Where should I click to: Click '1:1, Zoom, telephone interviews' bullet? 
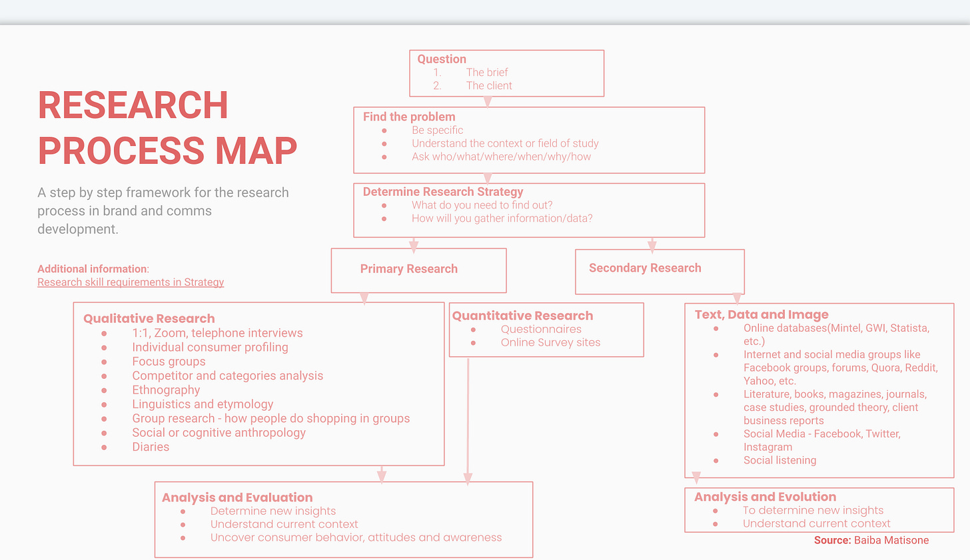tap(217, 333)
